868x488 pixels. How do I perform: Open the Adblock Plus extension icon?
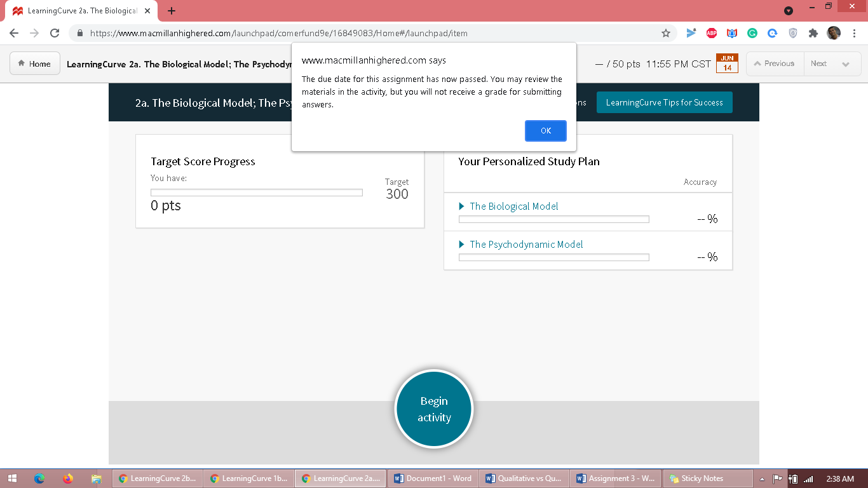tap(712, 34)
